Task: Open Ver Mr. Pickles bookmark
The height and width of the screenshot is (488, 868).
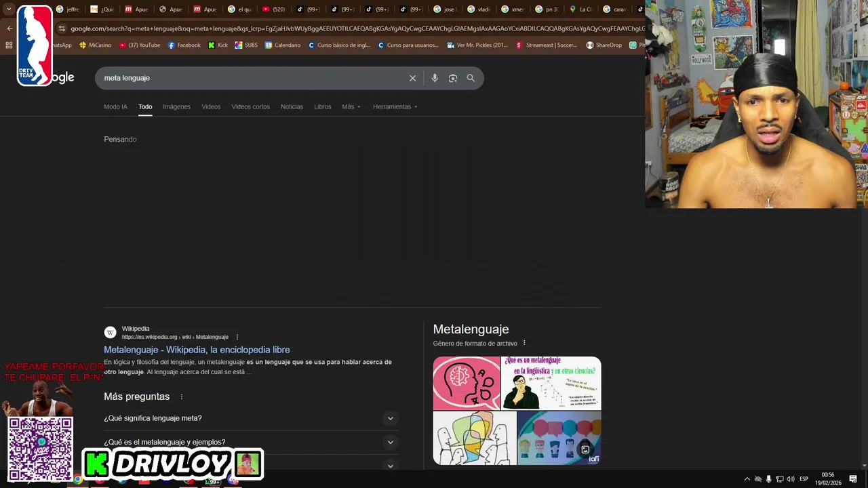Action: tap(477, 45)
